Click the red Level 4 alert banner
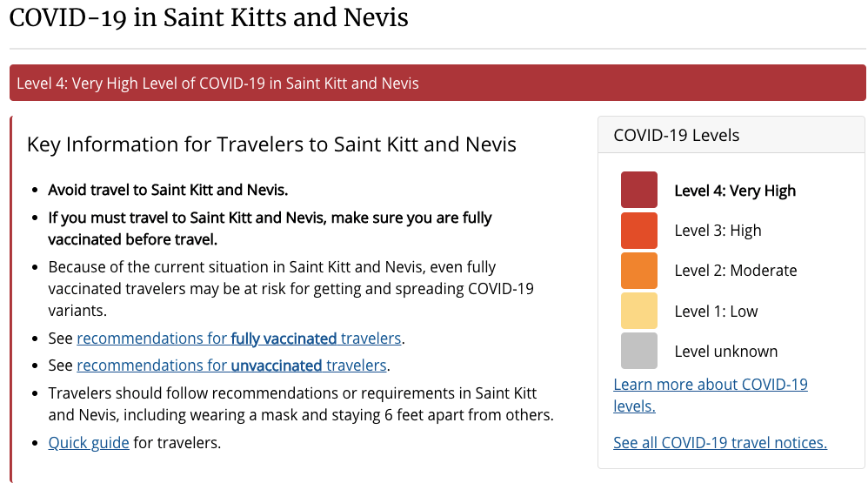 [x=437, y=84]
